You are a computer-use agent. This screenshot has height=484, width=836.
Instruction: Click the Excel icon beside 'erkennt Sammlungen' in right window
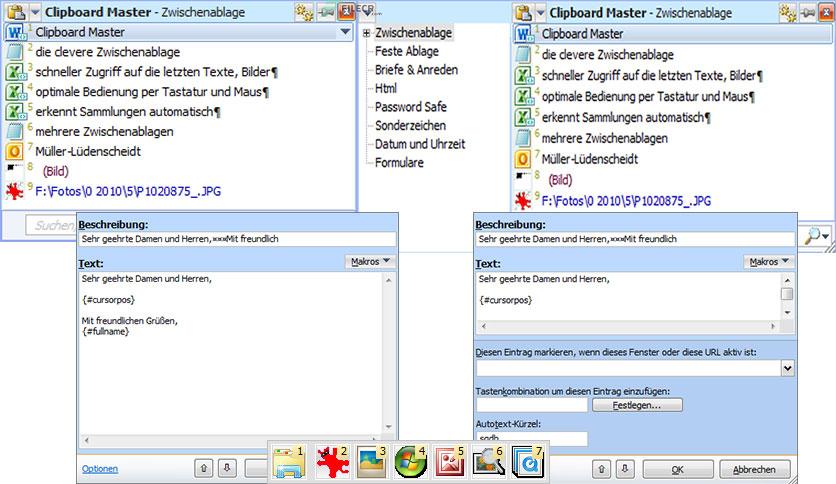tap(524, 117)
